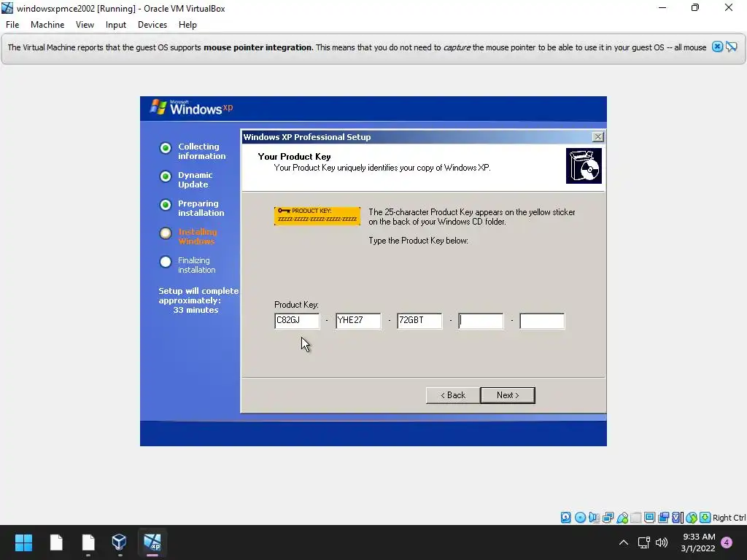
Task: Click the optical disk status icon
Action: tap(580, 517)
